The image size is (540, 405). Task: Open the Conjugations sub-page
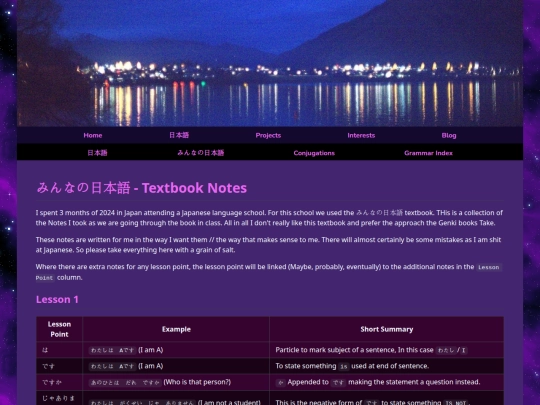pyautogui.click(x=314, y=153)
